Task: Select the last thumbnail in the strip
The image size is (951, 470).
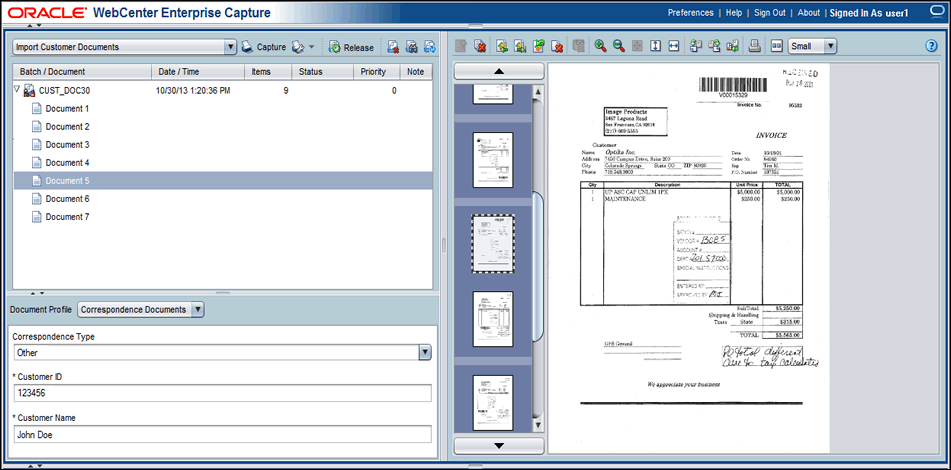Action: point(493,403)
